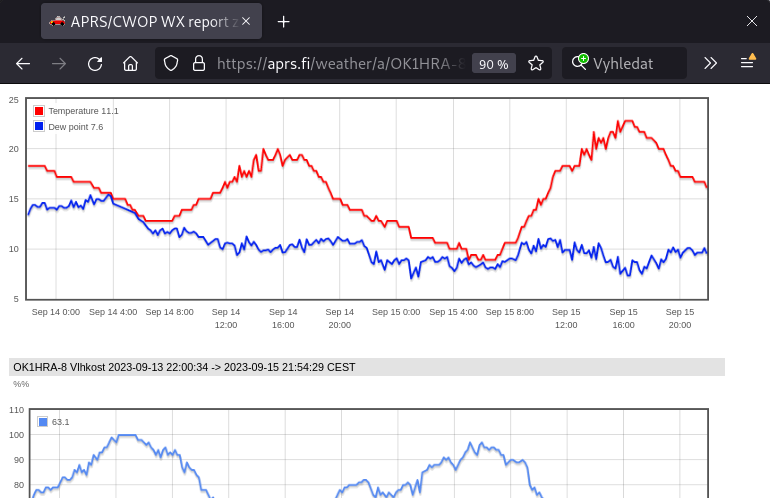This screenshot has width=770, height=498.
Task: Click the search engine magnifier icon
Action: pos(579,63)
